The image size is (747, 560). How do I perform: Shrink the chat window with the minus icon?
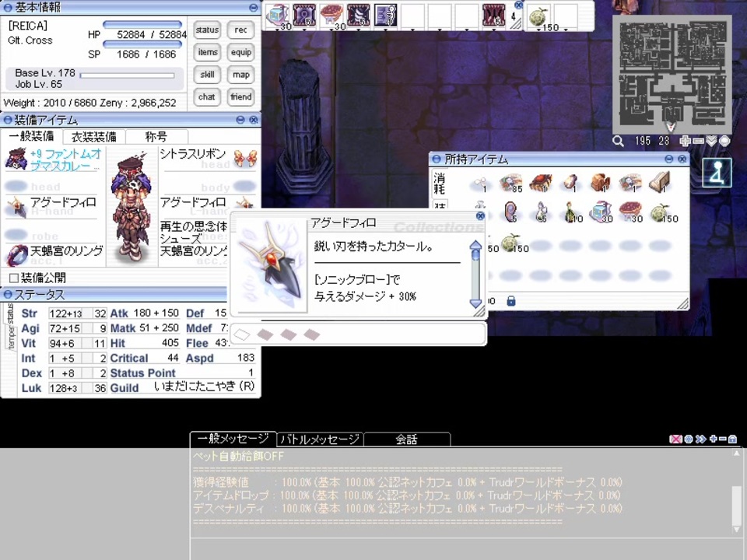pyautogui.click(x=722, y=439)
